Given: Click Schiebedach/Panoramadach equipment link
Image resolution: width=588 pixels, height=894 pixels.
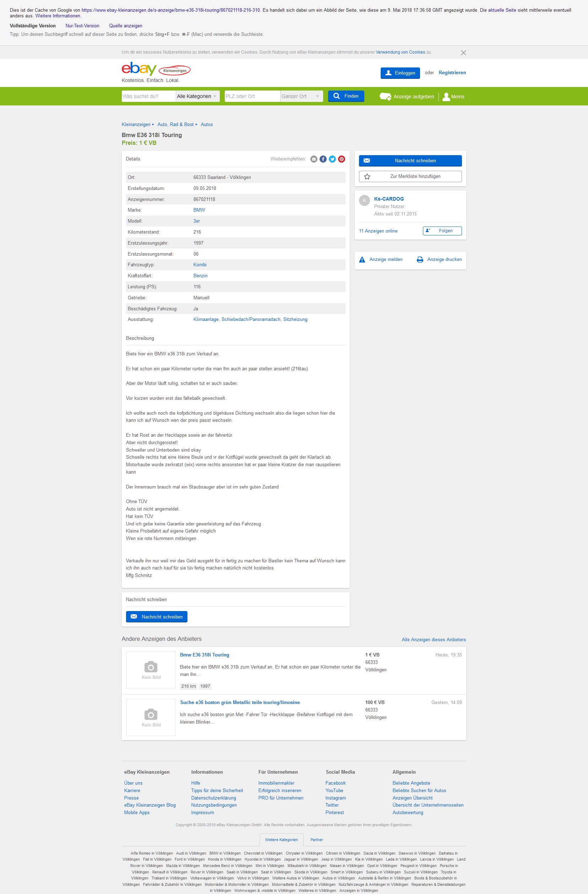Looking at the screenshot, I should (251, 320).
